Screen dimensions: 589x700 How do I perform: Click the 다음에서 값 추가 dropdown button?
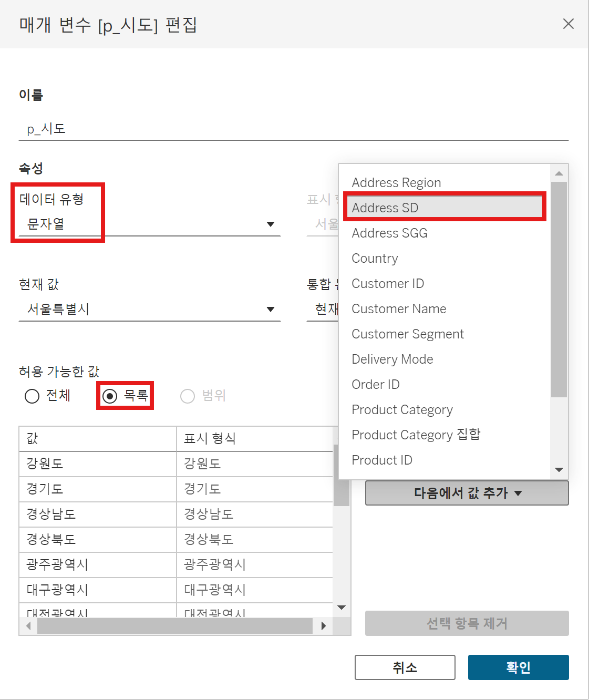(x=467, y=493)
